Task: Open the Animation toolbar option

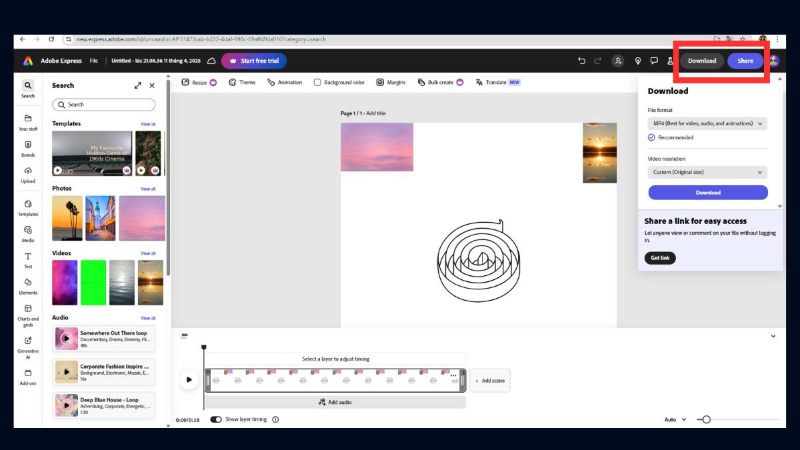Action: (285, 82)
